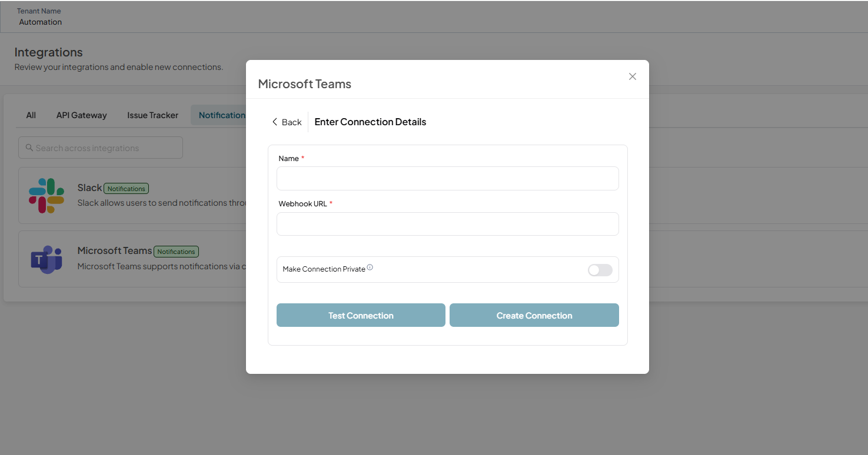Click the info icon beside Make Connection Private
The image size is (868, 455).
pos(370,267)
